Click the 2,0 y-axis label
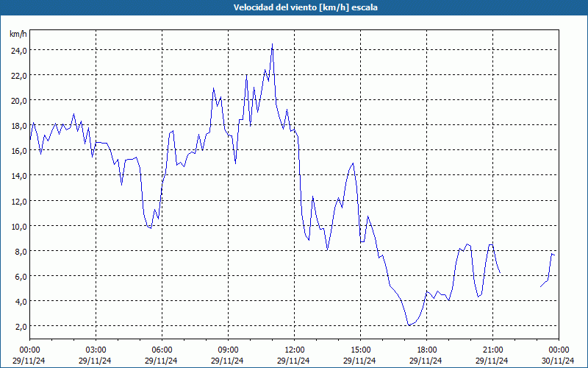The width and height of the screenshot is (588, 368). tap(20, 326)
